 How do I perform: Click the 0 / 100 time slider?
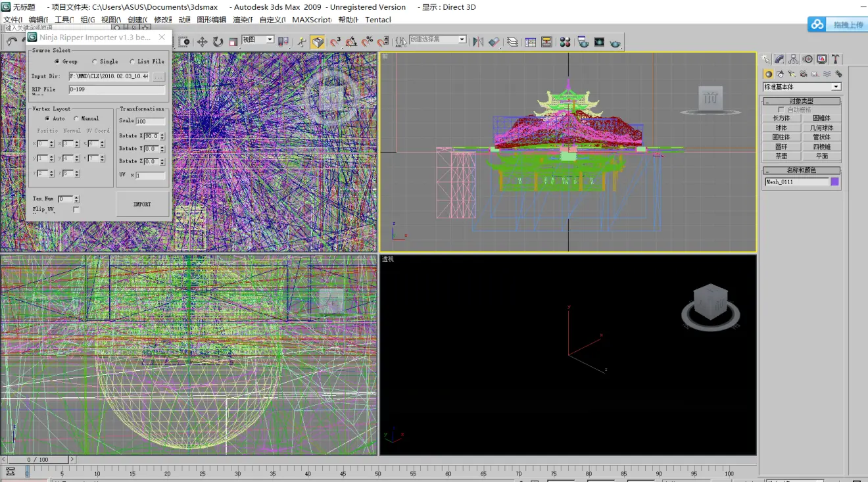pyautogui.click(x=37, y=460)
